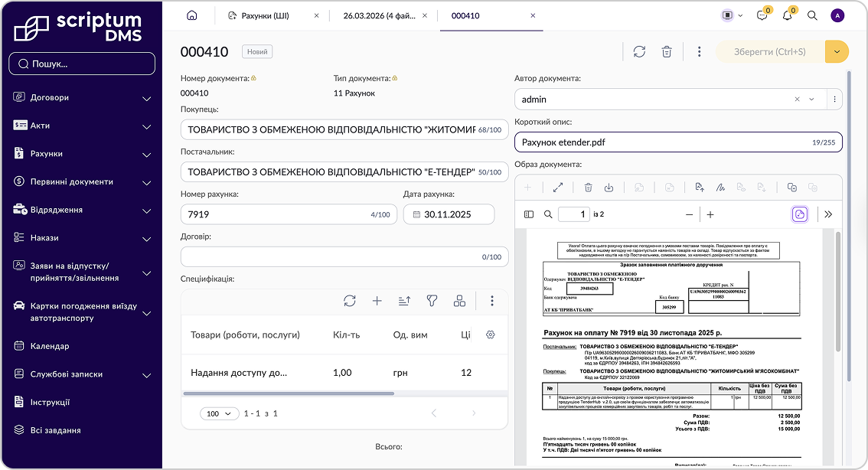Click the specification table horizontal scrollbar
This screenshot has width=868, height=470.
289,393
